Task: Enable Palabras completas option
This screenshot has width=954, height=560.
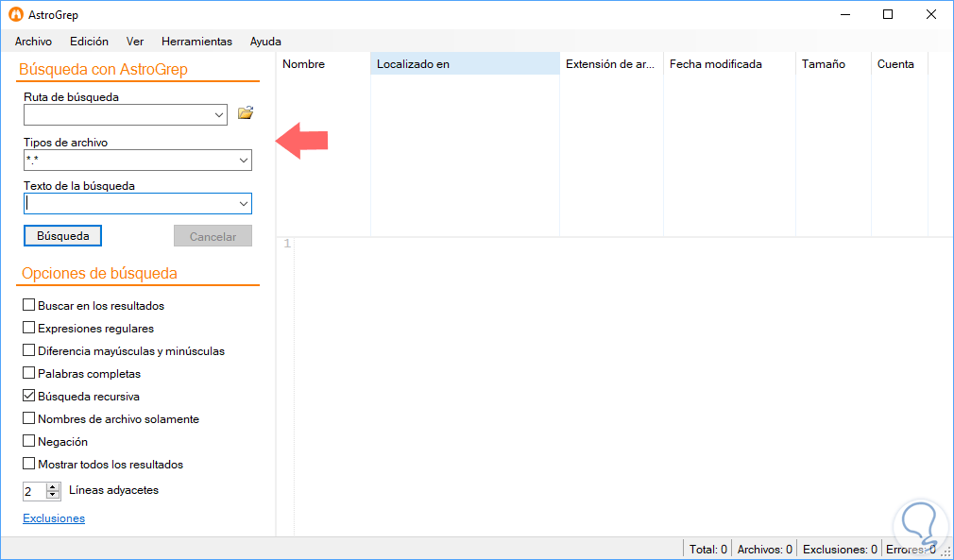Action: pos(28,373)
